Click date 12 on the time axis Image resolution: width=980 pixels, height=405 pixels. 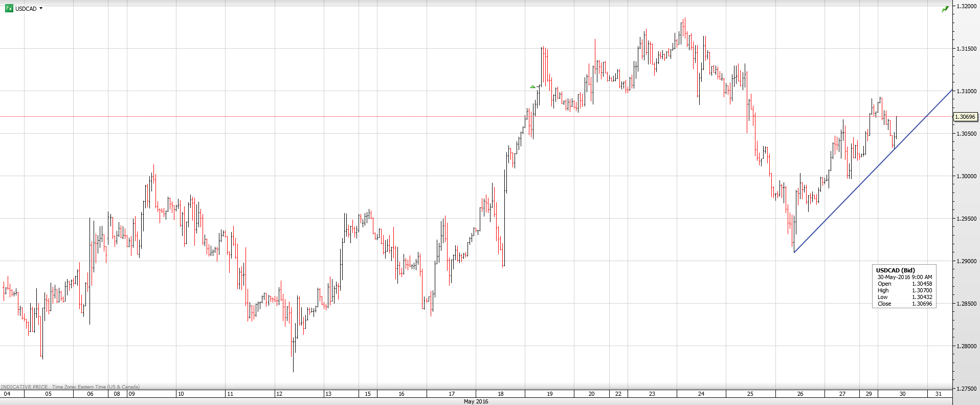(279, 394)
